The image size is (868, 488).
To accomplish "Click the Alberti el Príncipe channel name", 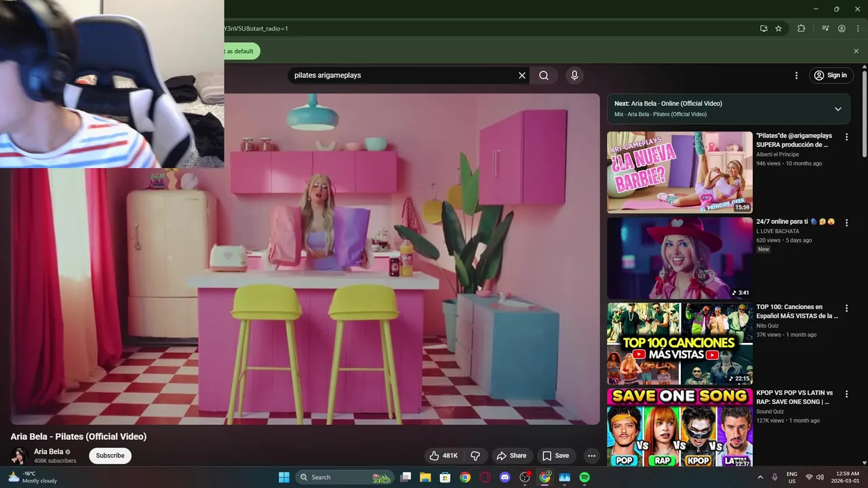I will [x=777, y=155].
